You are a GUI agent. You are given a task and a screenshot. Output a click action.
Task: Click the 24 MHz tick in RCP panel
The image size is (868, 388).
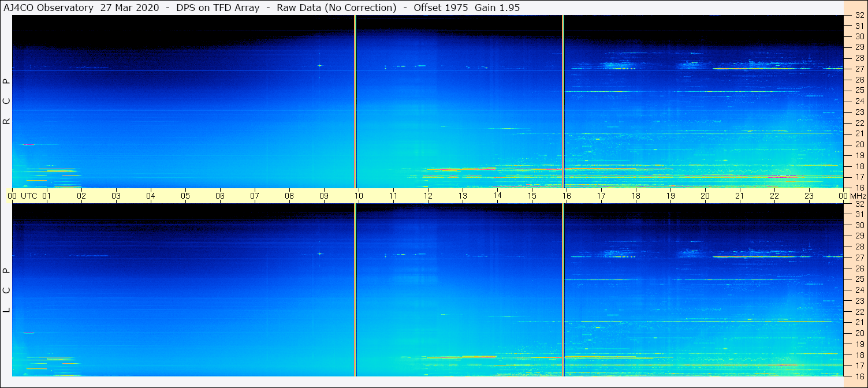tap(859, 101)
